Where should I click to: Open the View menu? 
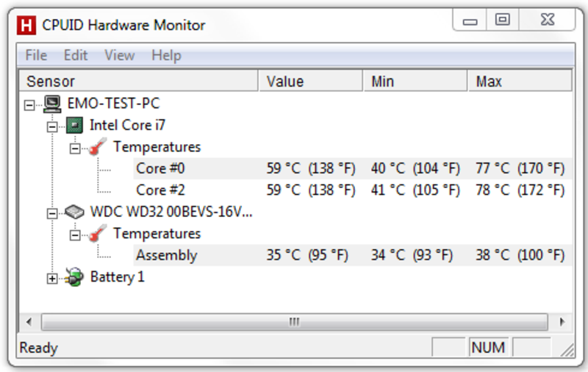coord(119,55)
